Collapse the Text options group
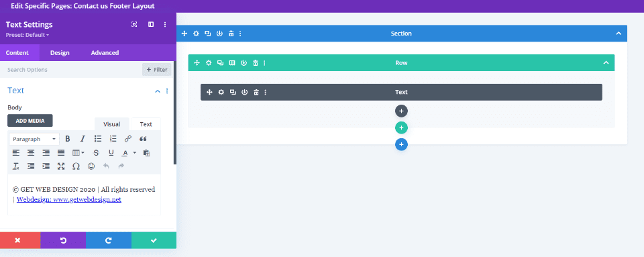 (x=157, y=91)
